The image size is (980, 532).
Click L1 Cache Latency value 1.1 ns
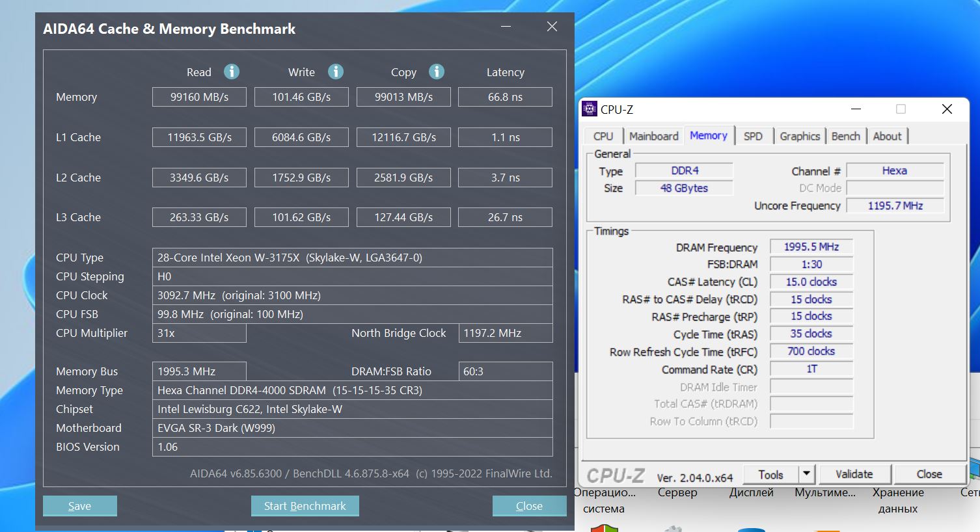pos(506,137)
